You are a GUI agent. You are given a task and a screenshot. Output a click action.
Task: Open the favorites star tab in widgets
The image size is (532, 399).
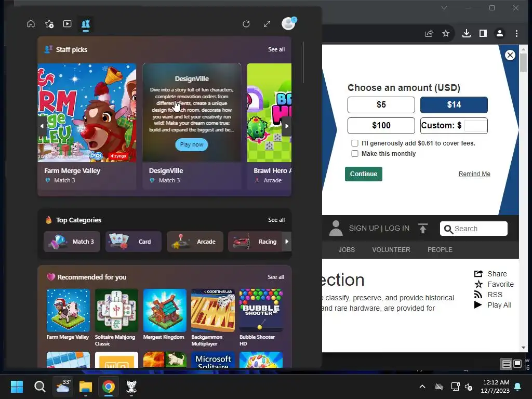click(x=49, y=24)
